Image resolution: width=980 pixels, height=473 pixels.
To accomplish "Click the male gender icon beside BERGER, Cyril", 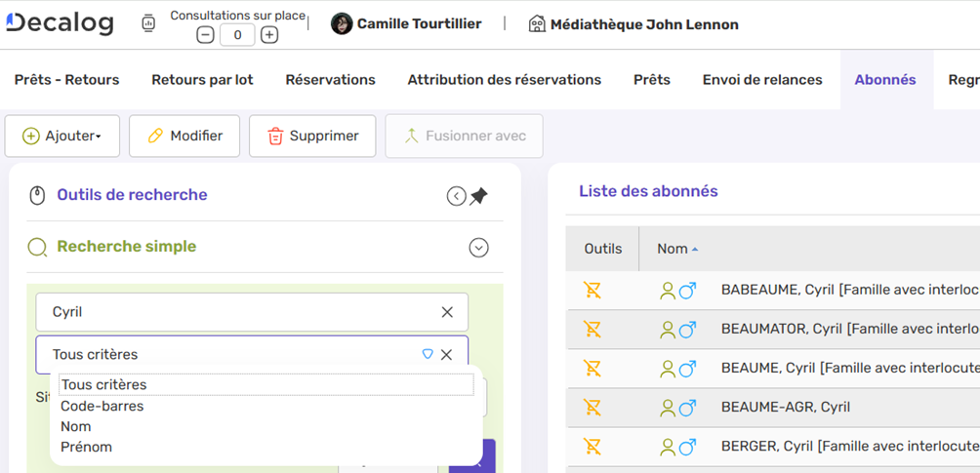I will pos(688,447).
